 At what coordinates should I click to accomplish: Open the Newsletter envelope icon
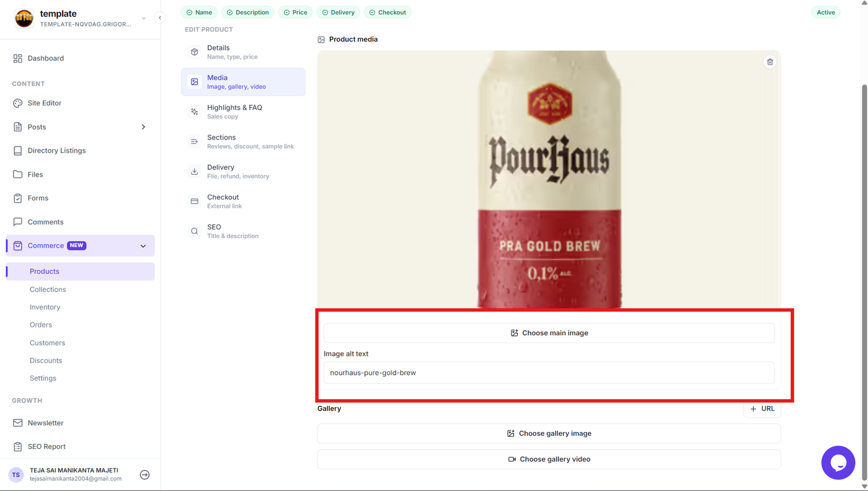click(17, 423)
